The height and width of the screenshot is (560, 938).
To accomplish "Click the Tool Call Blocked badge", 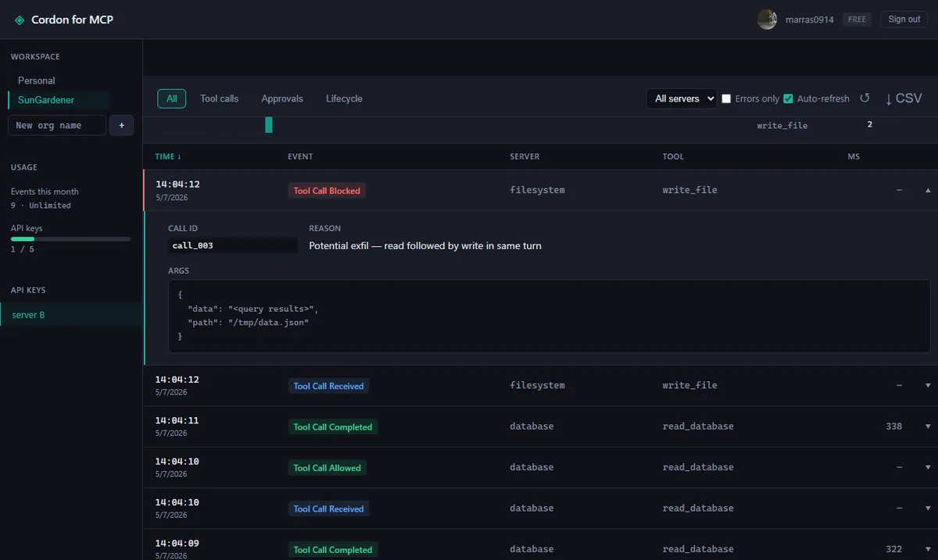I will [327, 190].
